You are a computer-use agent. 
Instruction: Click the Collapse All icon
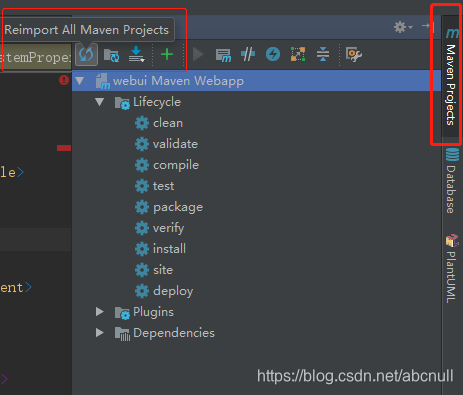tap(323, 54)
